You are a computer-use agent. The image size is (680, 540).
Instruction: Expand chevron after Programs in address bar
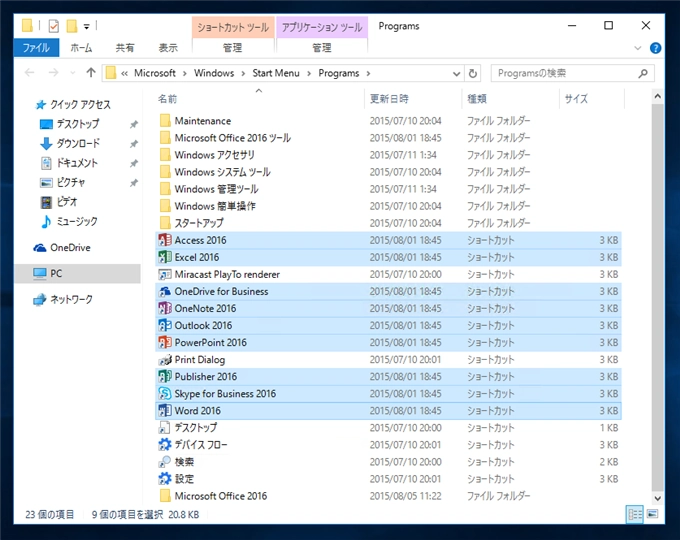click(368, 73)
